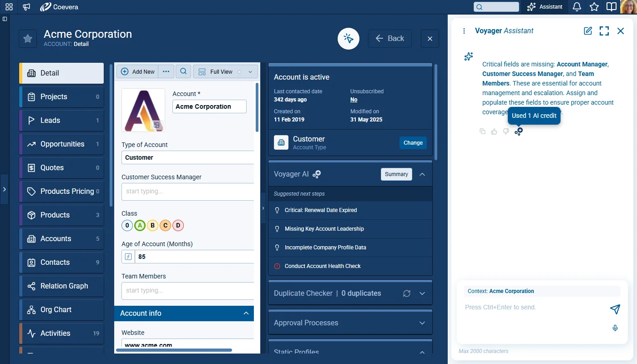Click the Team Members input field
Image resolution: width=637 pixels, height=364 pixels.
pyautogui.click(x=187, y=291)
